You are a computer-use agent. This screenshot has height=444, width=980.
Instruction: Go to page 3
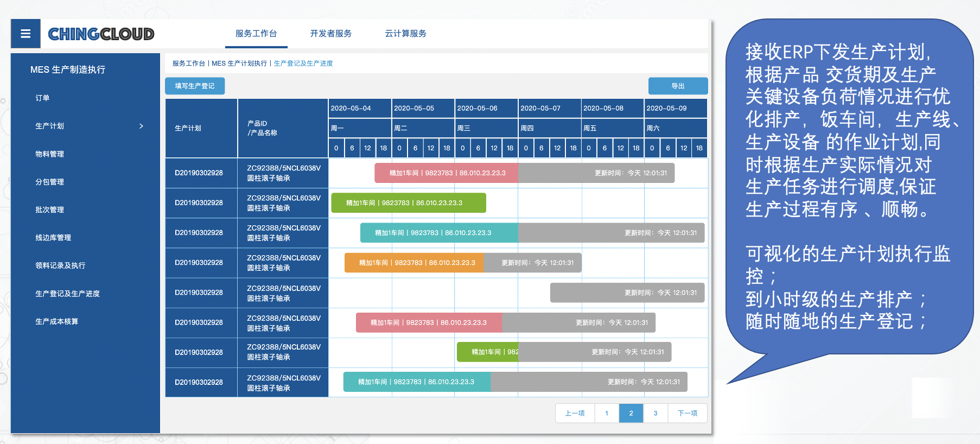pyautogui.click(x=656, y=413)
